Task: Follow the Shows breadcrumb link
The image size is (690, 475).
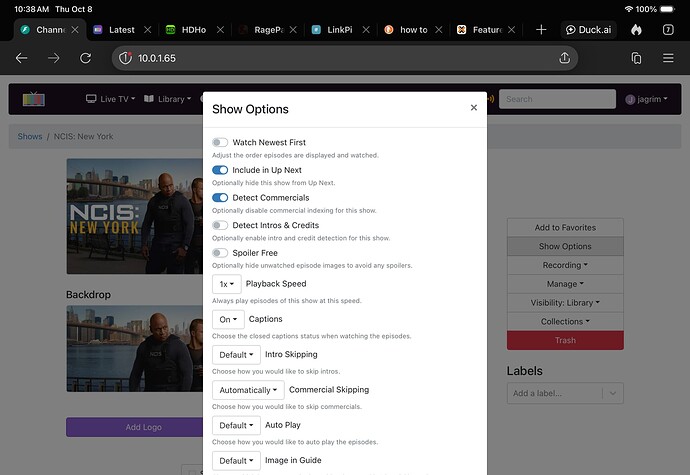Action: click(30, 136)
